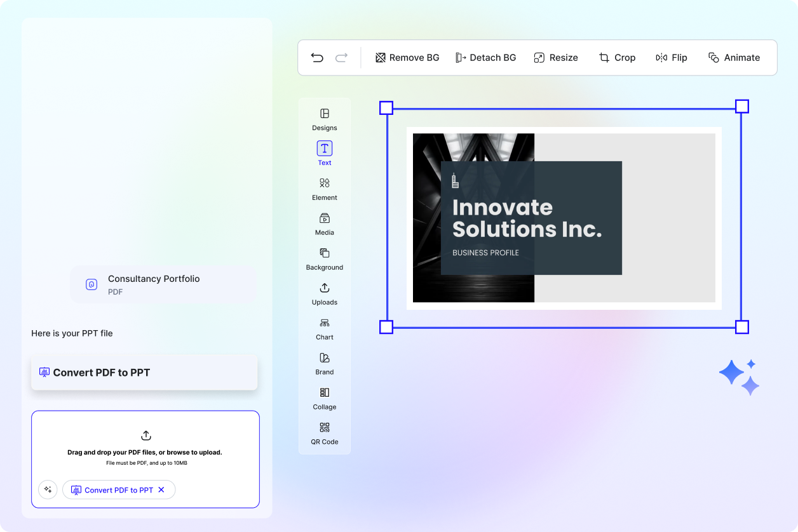Click the Convert PDF to PPT button
Viewport: 798px width, 532px height.
pyautogui.click(x=144, y=372)
